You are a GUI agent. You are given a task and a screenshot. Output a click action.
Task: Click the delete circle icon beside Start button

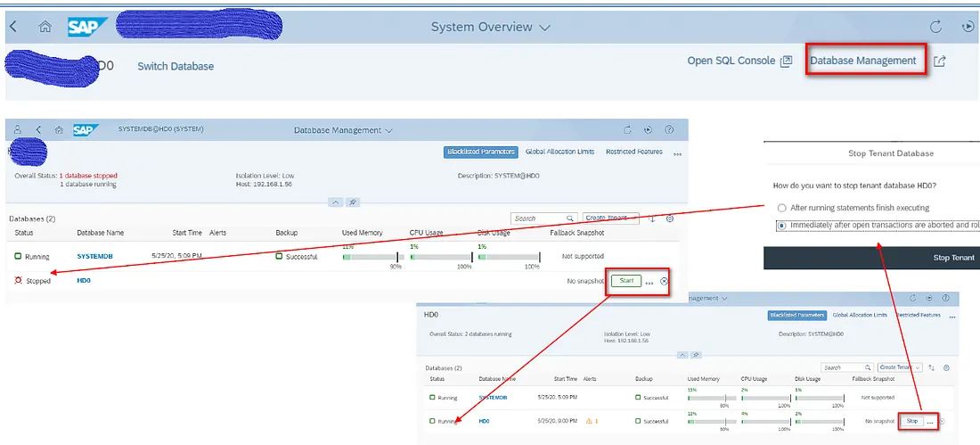664,281
